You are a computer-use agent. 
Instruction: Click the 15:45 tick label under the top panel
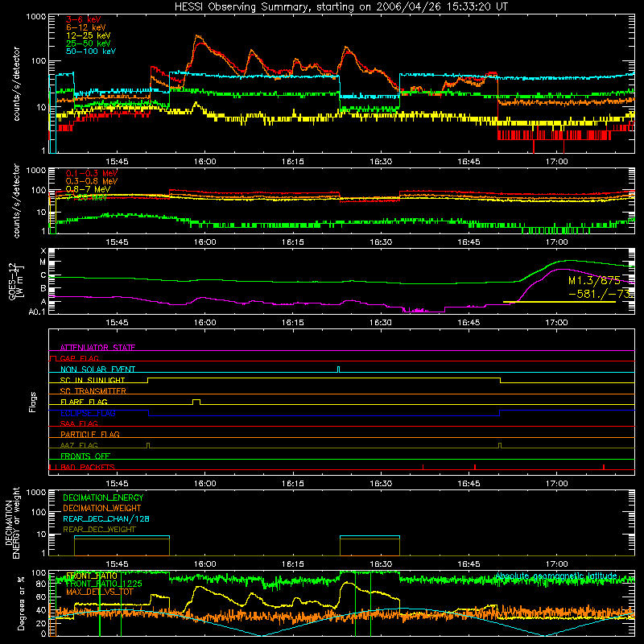117,162
